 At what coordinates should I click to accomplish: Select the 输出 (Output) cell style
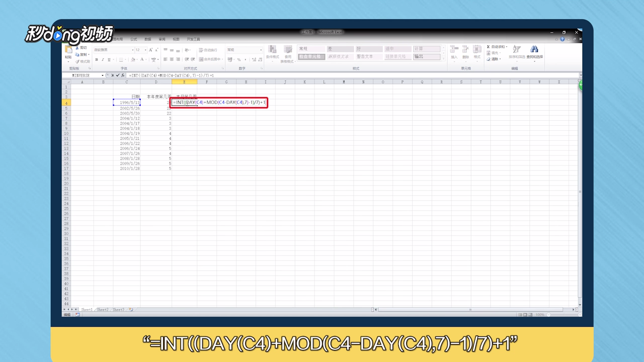tap(427, 56)
